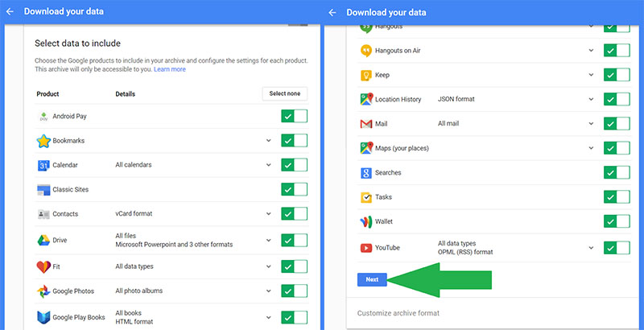Click the Gmail Mail envelope icon
Image resolution: width=644 pixels, height=330 pixels.
(x=366, y=123)
